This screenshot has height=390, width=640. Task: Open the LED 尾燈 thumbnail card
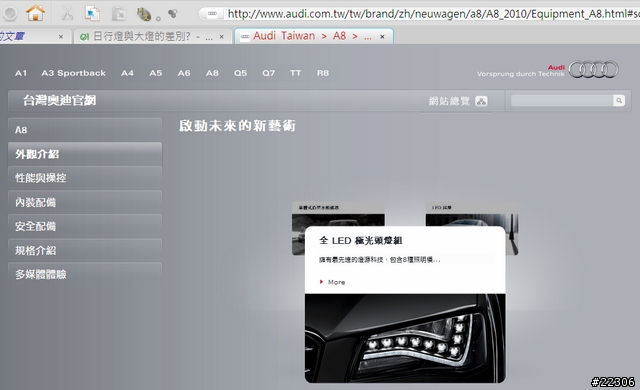click(472, 213)
